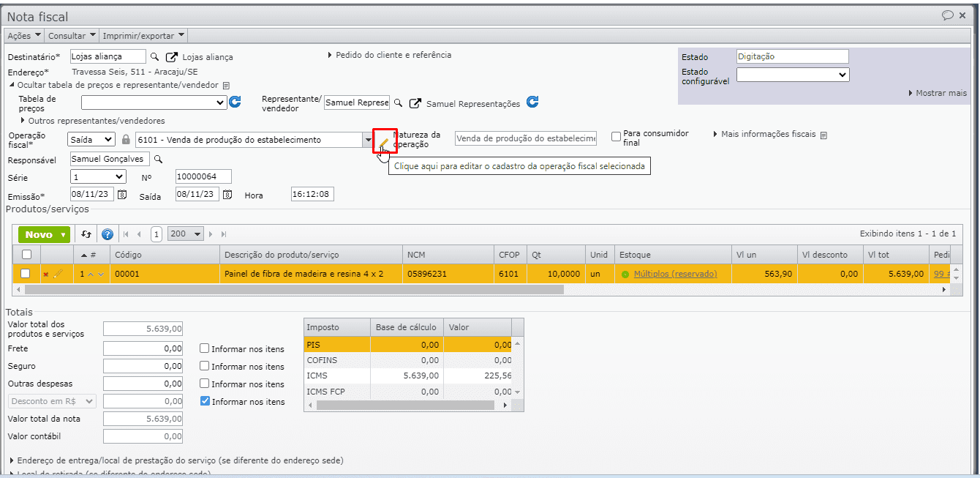Refresh the Samuel Representações representative
The height and width of the screenshot is (478, 980).
click(532, 102)
